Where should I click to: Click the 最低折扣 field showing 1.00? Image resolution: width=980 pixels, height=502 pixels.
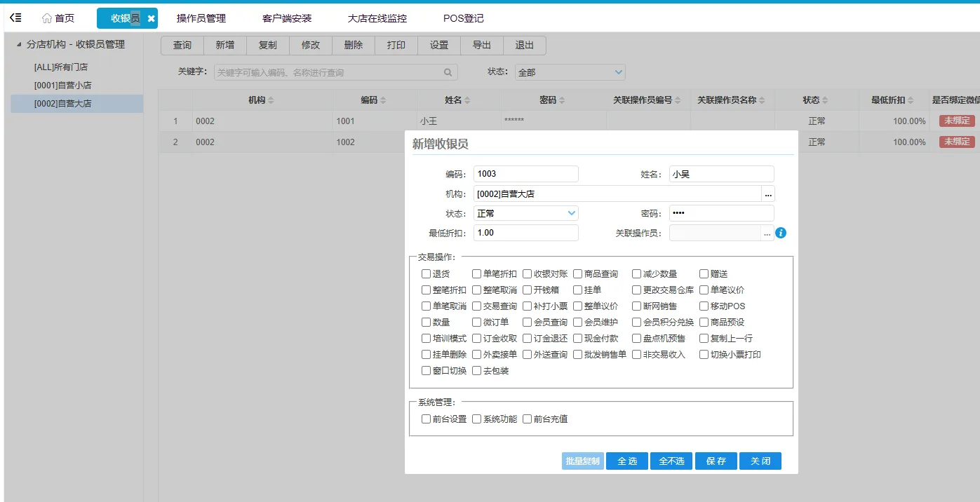pyautogui.click(x=526, y=233)
